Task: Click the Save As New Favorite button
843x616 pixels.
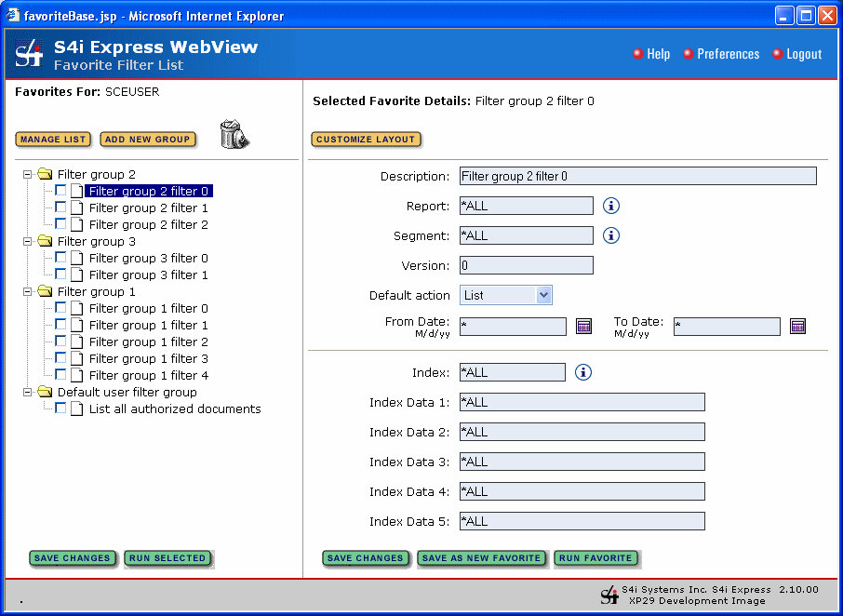Action: [481, 558]
